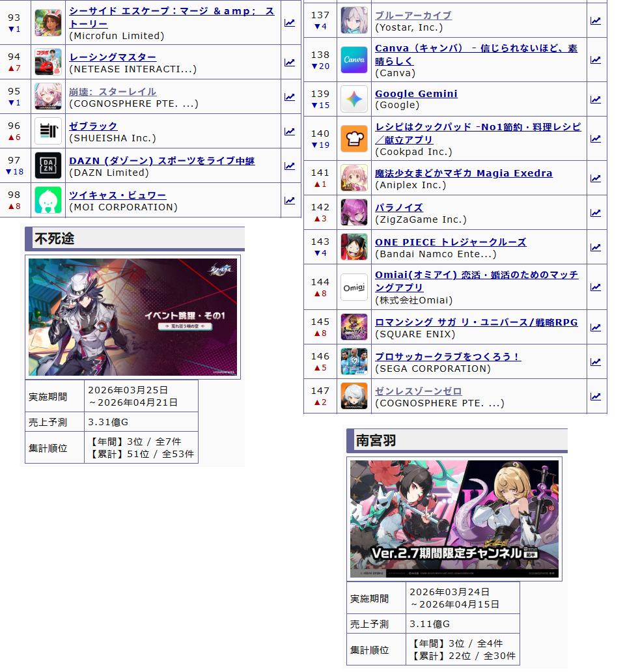Open the シーサイド エスケープ link
The width and height of the screenshot is (625, 672).
[x=171, y=18]
